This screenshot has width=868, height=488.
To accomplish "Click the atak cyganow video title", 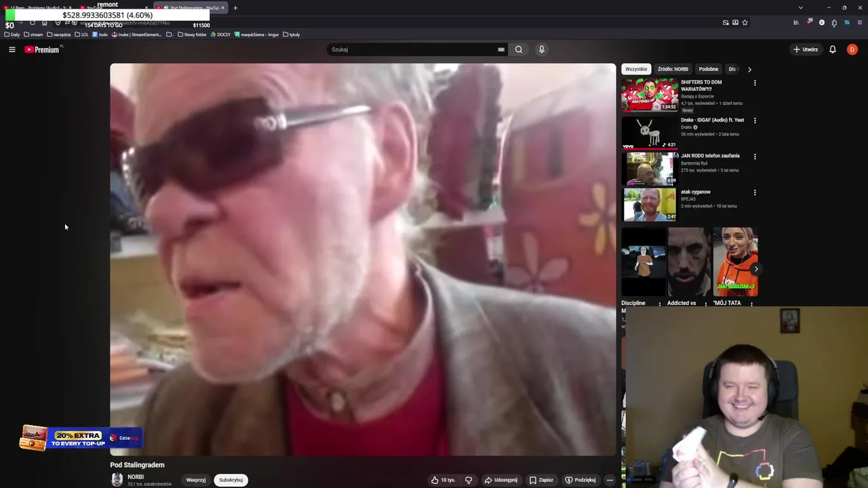I will pos(696,192).
